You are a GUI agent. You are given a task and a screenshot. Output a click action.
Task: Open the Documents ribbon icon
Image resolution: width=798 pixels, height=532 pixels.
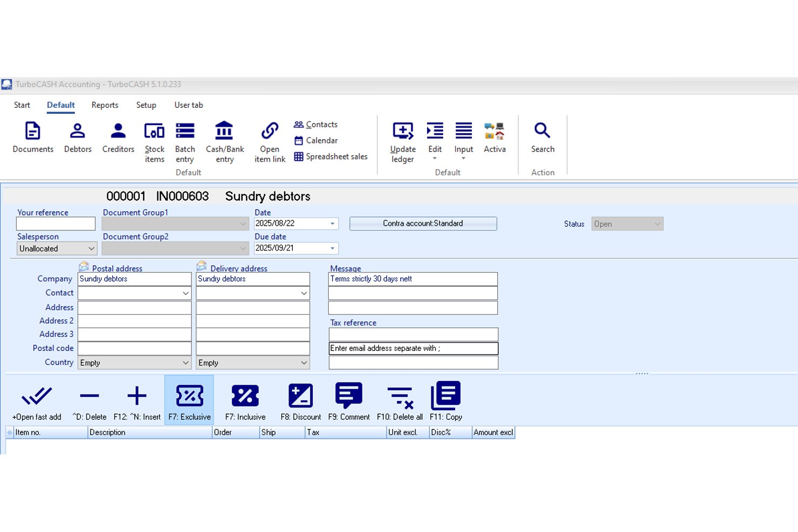[x=33, y=137]
